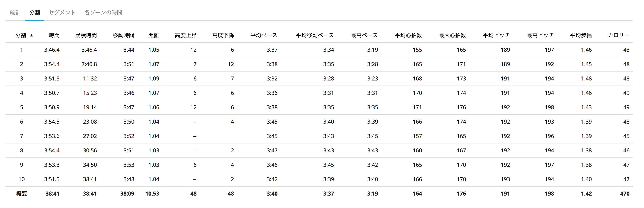Sort by 累積時間 column header

click(86, 35)
